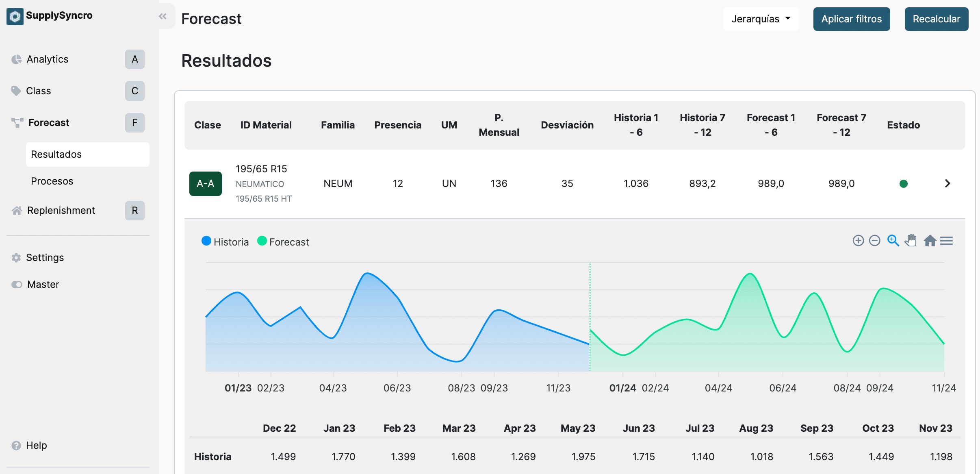Click the A-A class badge

[206, 184]
